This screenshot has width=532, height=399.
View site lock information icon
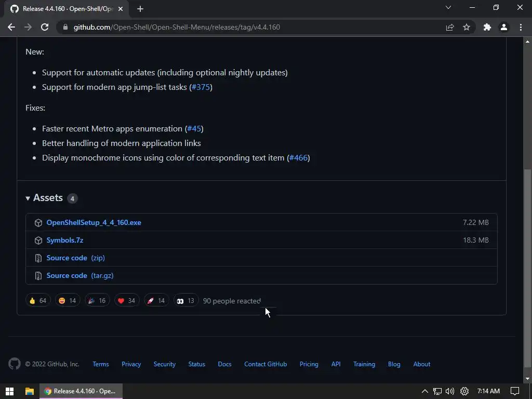[65, 27]
